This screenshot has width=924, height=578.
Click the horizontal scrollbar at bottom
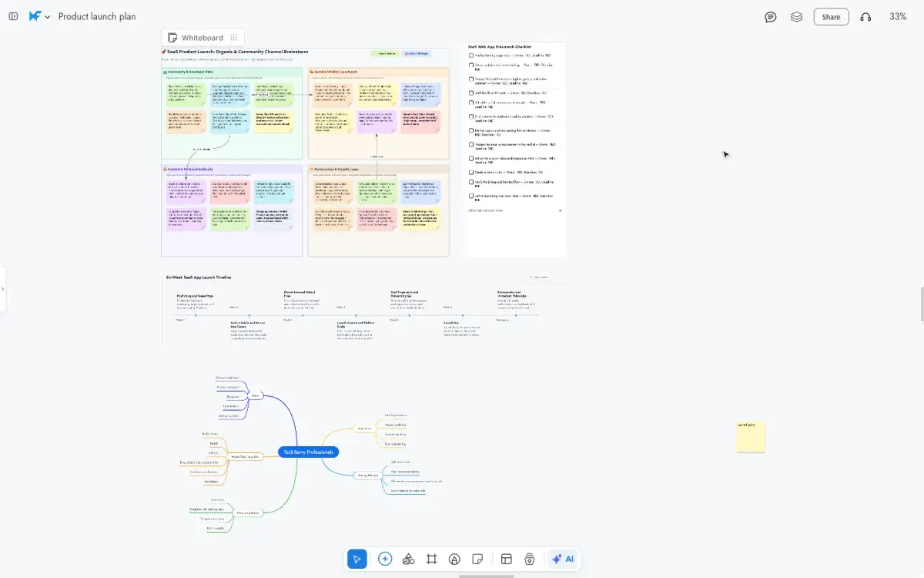tap(487, 576)
